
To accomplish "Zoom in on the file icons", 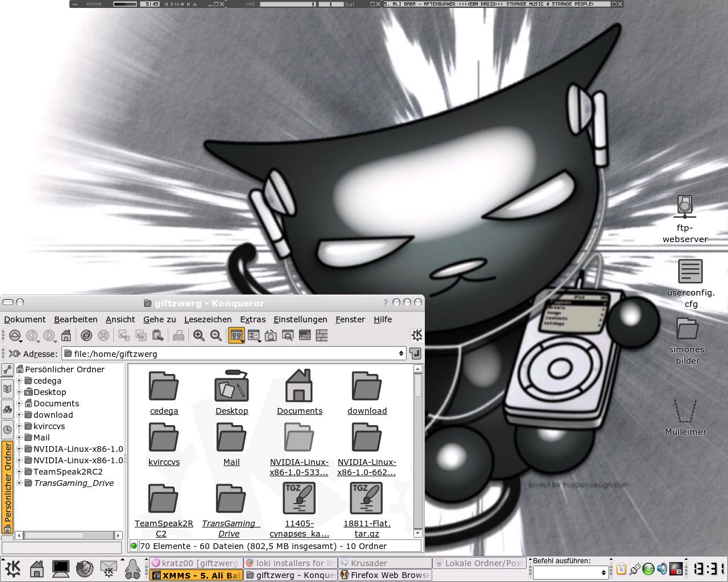I will click(199, 335).
